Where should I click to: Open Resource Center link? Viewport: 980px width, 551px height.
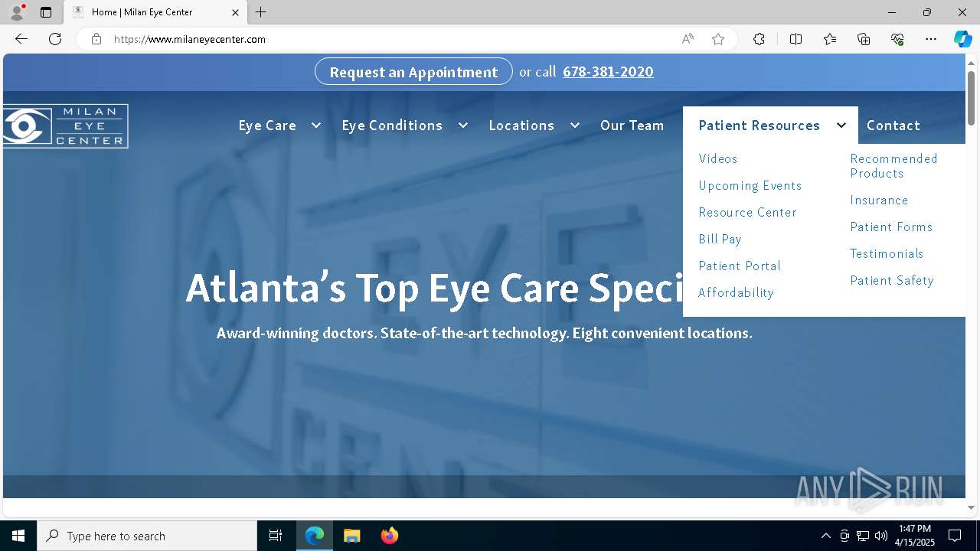click(x=747, y=212)
